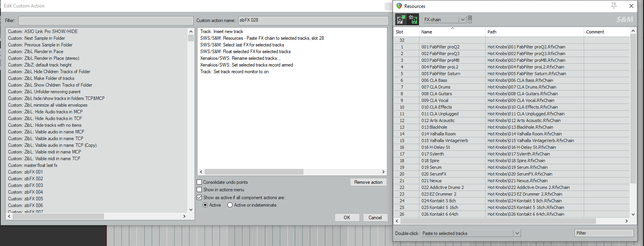The image size is (644, 246).
Task: Click the action list horizontal scrollbar right arrow
Action: [x=184, y=216]
